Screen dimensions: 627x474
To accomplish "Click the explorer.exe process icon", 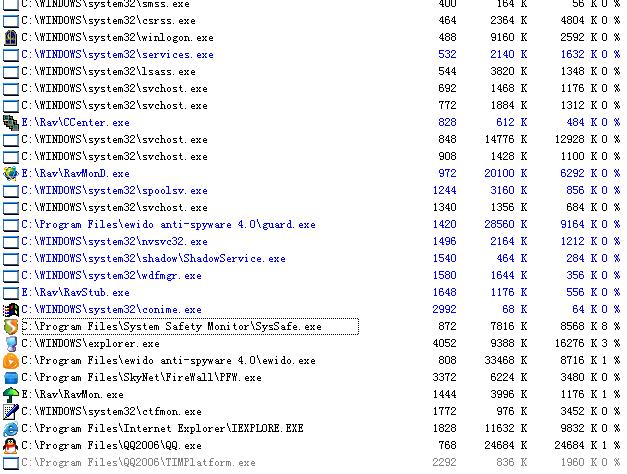I will pyautogui.click(x=10, y=344).
